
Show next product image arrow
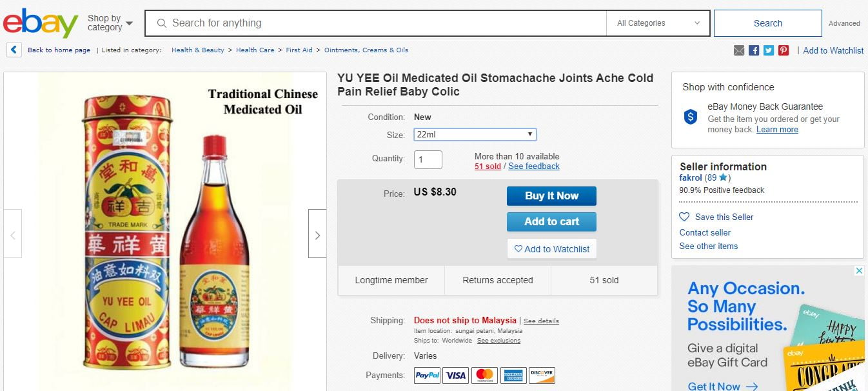[317, 235]
